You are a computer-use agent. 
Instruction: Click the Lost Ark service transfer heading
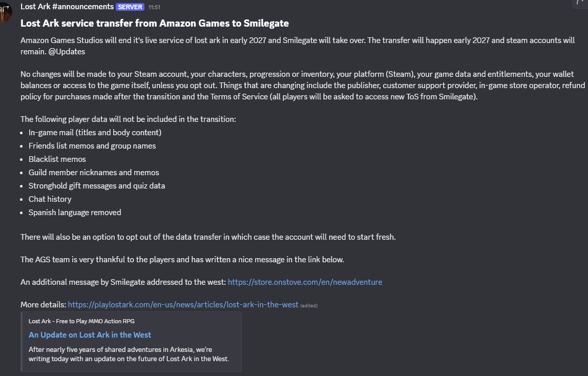155,23
